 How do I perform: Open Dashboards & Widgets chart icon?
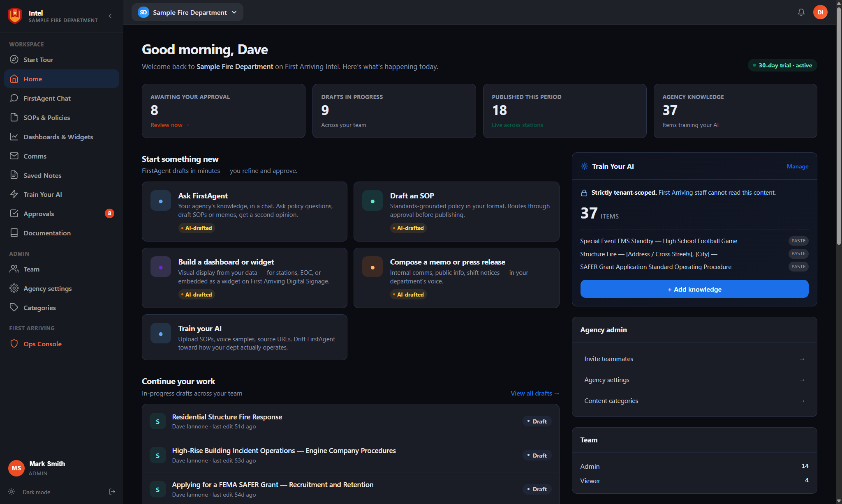(14, 137)
